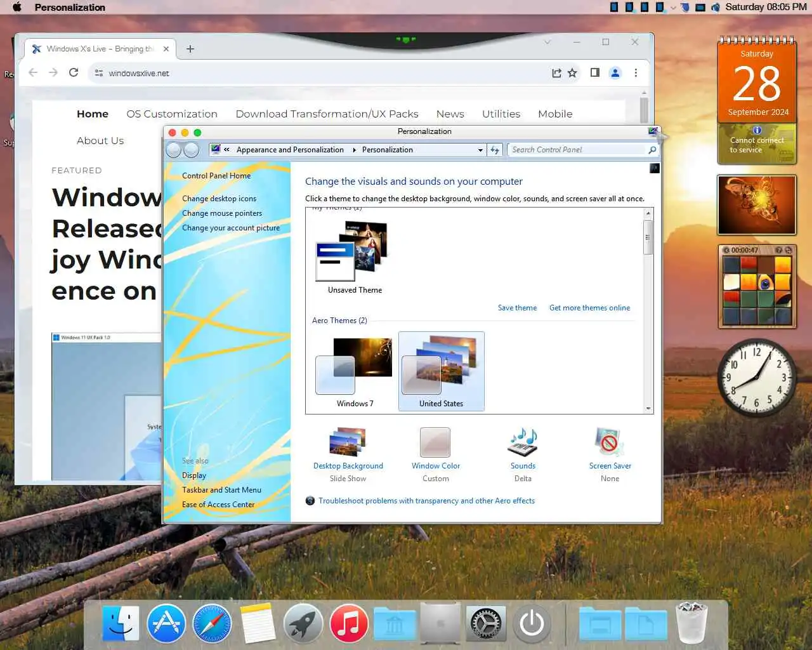This screenshot has height=650, width=812.
Task: Open the Screen Saver settings icon
Action: (610, 442)
